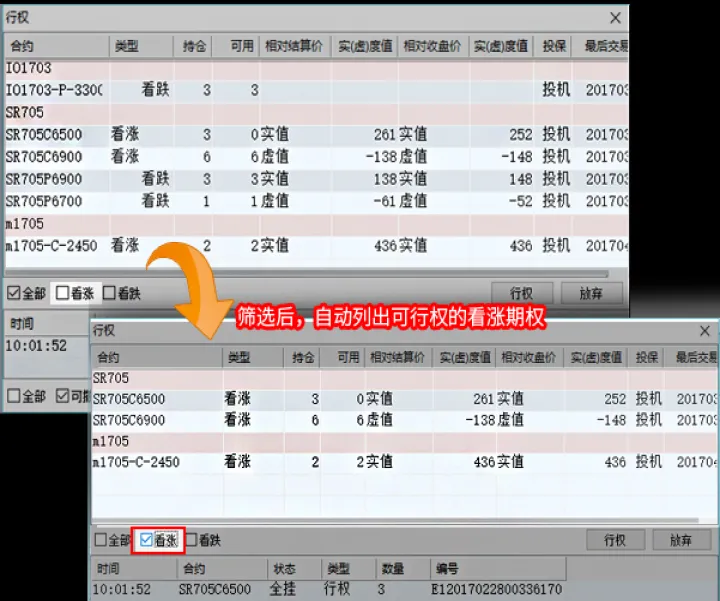The image size is (720, 601).
Task: Select the SR705 group row in the back window
Action: (316, 112)
